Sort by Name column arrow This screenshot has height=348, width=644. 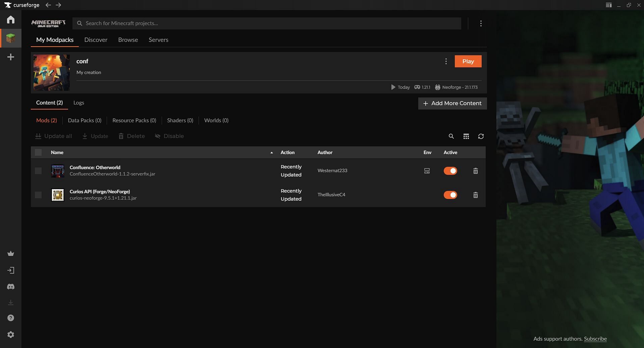coord(271,153)
